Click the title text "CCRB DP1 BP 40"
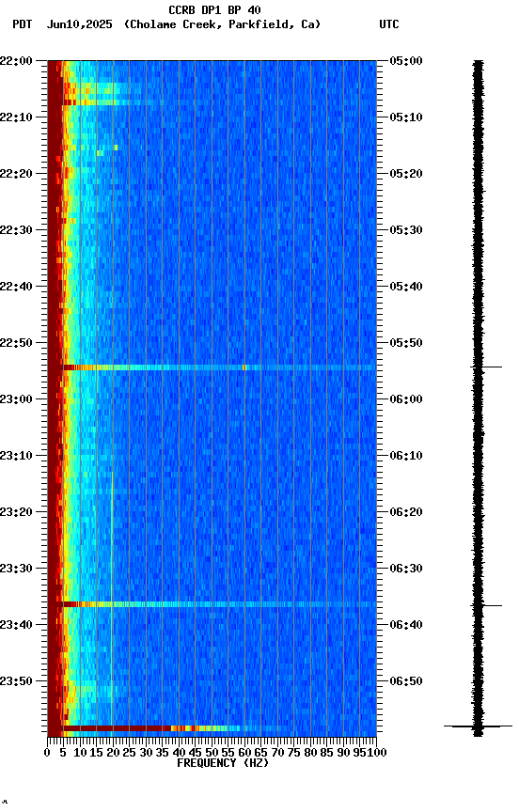The width and height of the screenshot is (519, 812). coord(214,9)
